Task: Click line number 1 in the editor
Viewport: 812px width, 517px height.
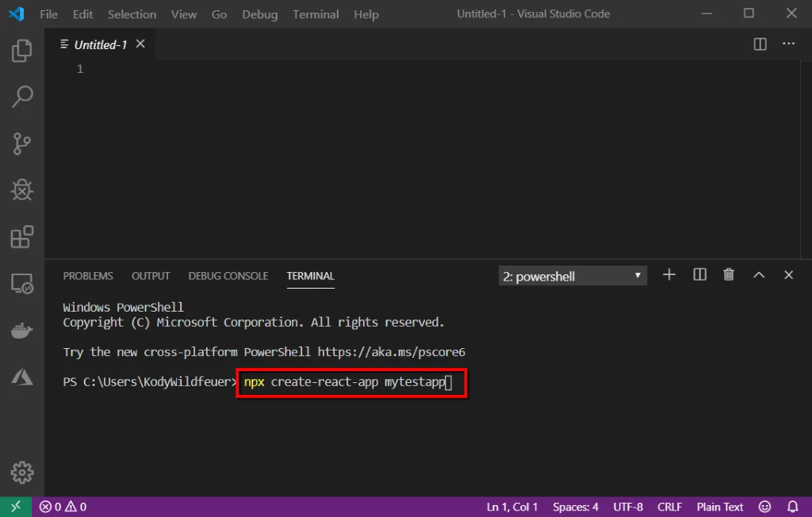Action: tap(80, 69)
